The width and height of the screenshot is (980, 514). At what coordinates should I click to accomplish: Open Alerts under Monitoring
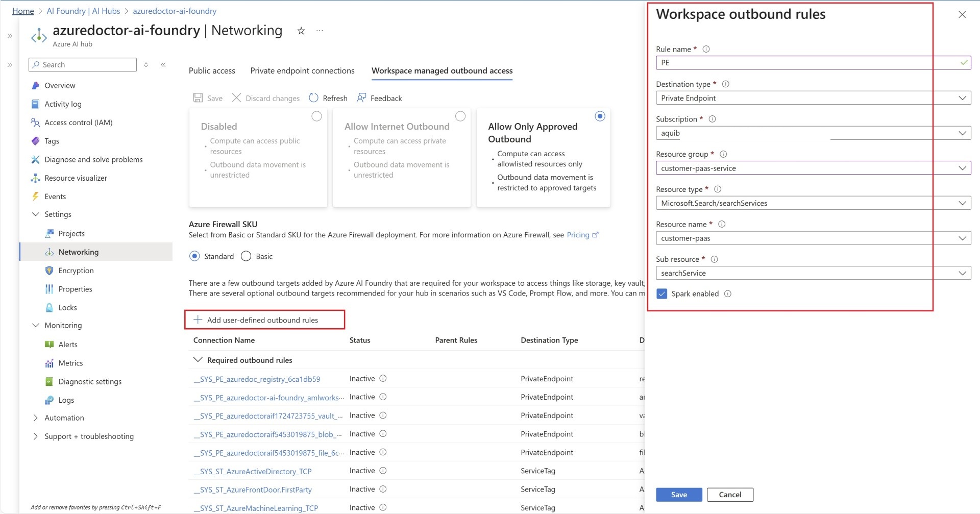pyautogui.click(x=68, y=345)
